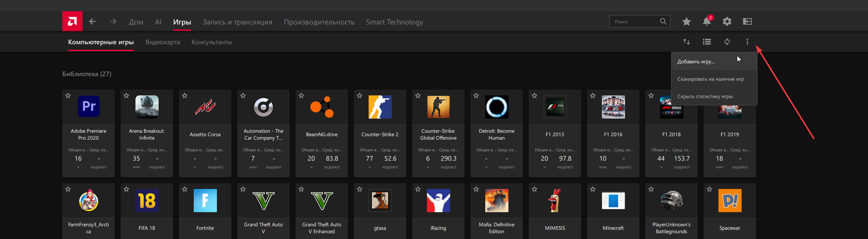
Task: Open the favorites star in the header
Action: [x=686, y=22]
